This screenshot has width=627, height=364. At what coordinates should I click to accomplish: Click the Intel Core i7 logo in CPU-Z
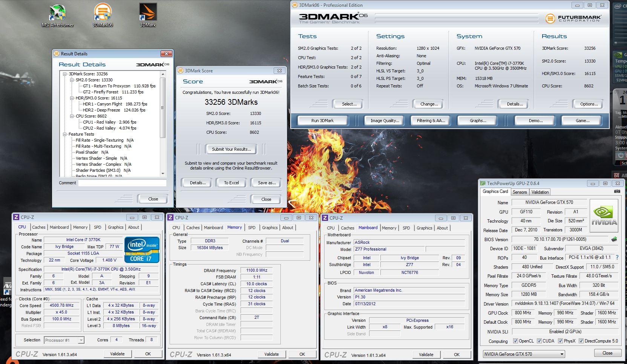coord(142,249)
